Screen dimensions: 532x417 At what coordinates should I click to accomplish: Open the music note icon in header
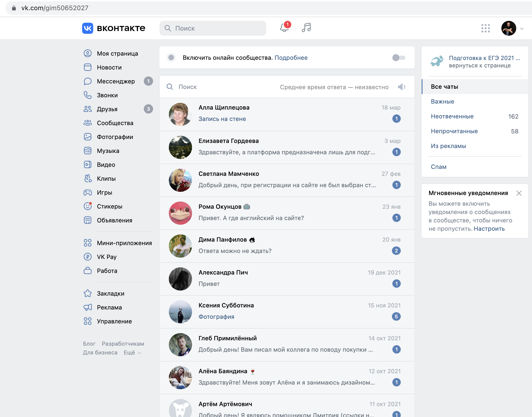[x=306, y=28]
